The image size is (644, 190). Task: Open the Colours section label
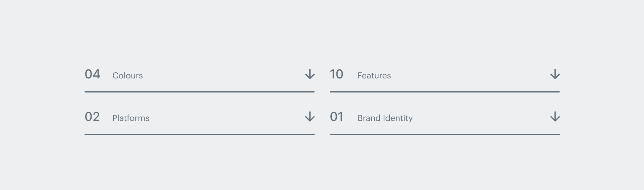tap(127, 75)
